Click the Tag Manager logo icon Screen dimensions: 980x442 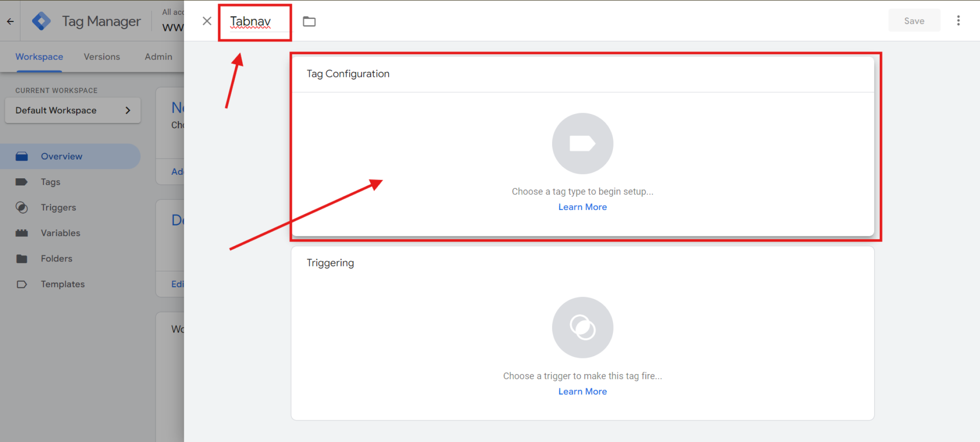42,21
